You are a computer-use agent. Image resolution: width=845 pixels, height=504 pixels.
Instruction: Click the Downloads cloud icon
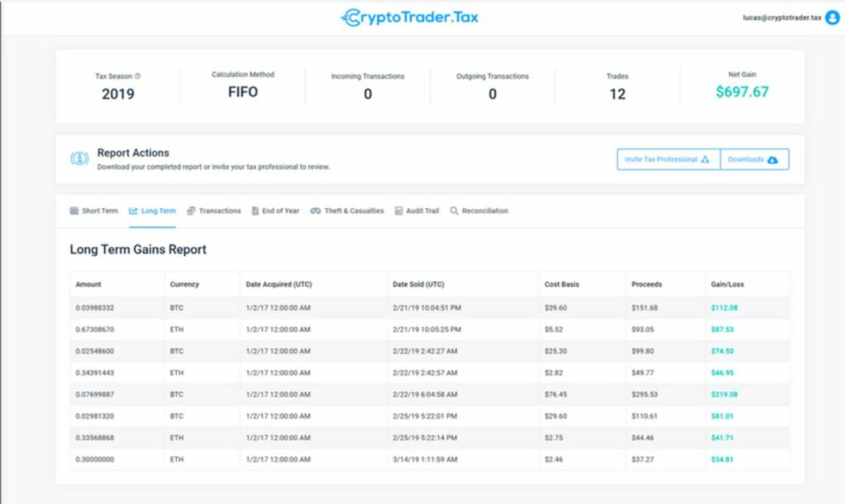pos(772,160)
